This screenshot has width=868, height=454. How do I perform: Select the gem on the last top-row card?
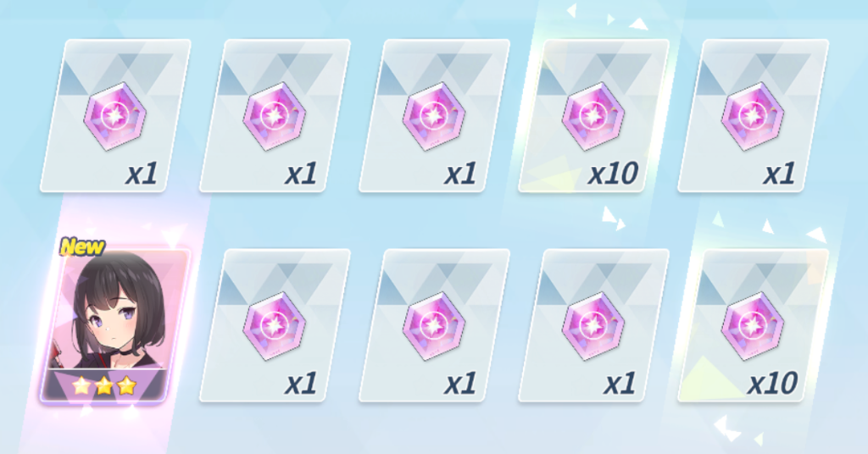(753, 116)
